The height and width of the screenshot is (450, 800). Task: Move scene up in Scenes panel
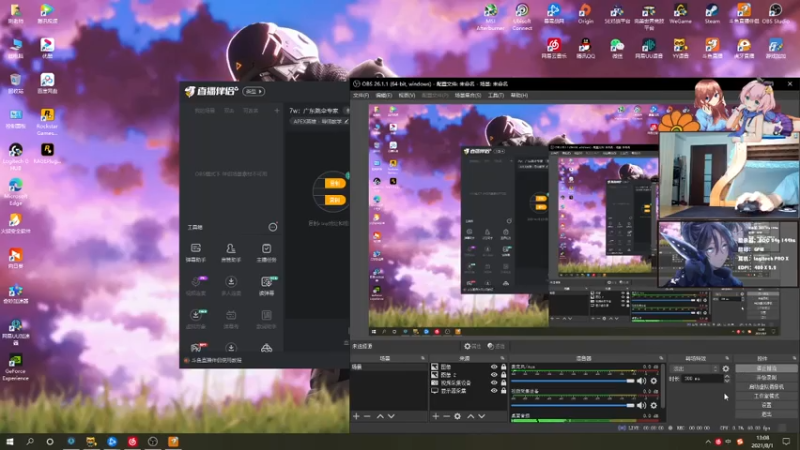pyautogui.click(x=380, y=416)
